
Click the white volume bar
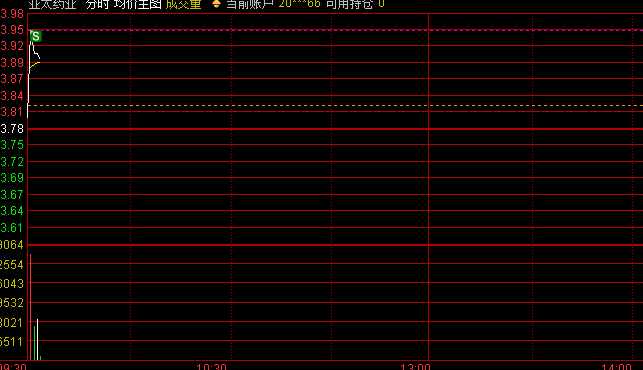(37, 339)
